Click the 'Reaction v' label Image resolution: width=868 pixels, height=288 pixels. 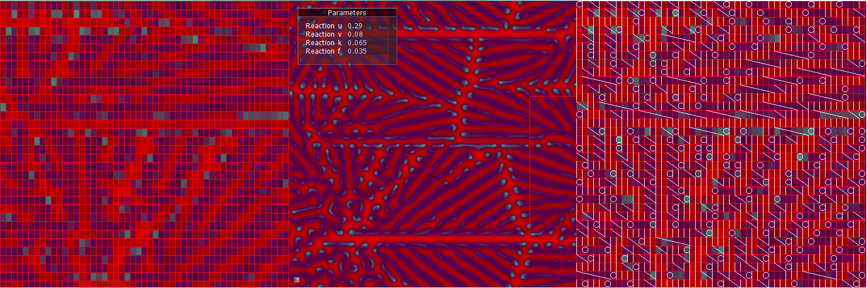(x=324, y=34)
